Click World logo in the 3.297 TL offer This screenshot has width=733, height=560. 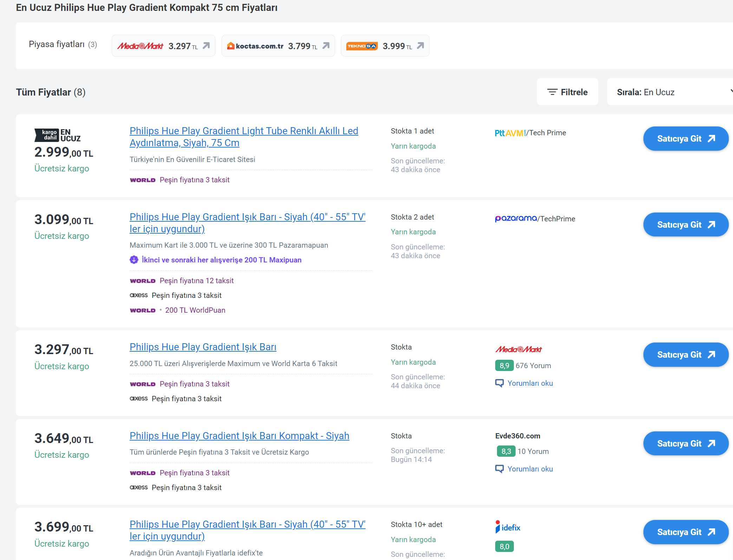[x=143, y=384]
